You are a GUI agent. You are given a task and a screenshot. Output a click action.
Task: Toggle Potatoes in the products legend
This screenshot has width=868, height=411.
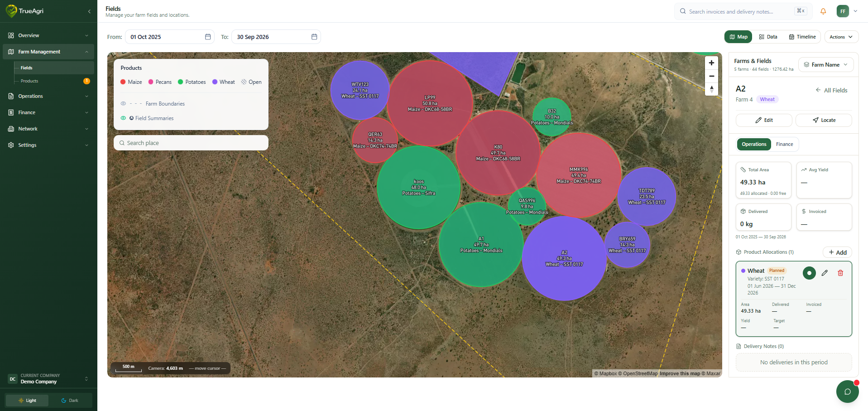tap(192, 82)
